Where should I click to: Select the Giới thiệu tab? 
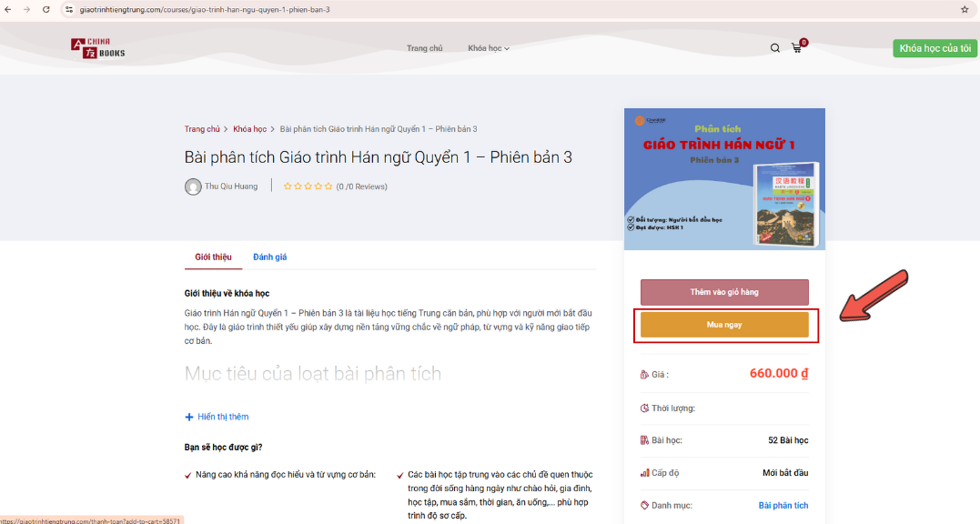(x=212, y=257)
